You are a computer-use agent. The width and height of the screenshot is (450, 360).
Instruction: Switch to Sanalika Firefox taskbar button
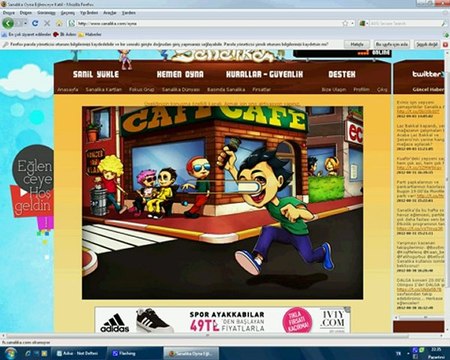pyautogui.click(x=191, y=353)
